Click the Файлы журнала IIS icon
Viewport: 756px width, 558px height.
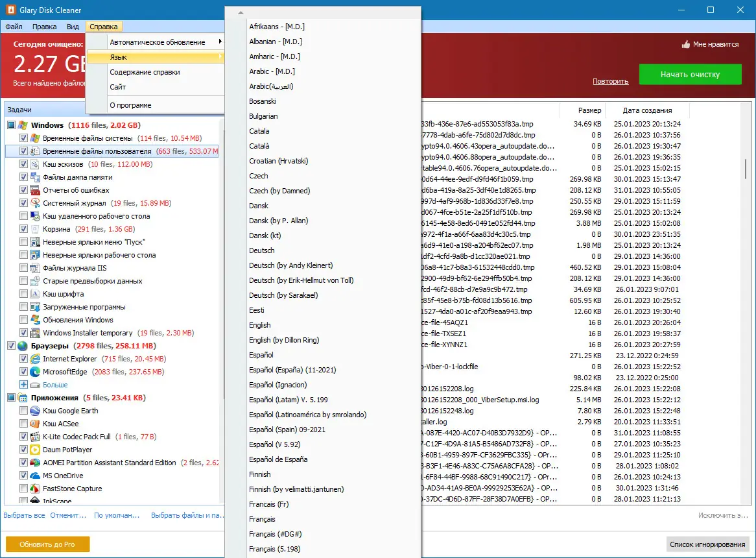(35, 268)
